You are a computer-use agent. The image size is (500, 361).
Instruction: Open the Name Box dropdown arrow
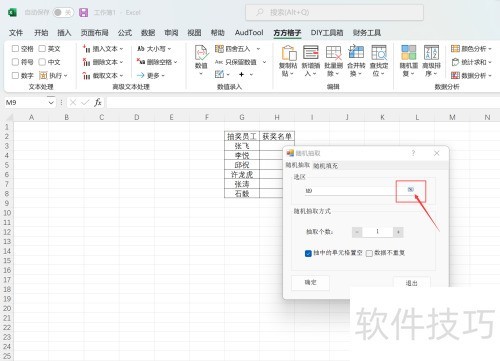coord(51,103)
